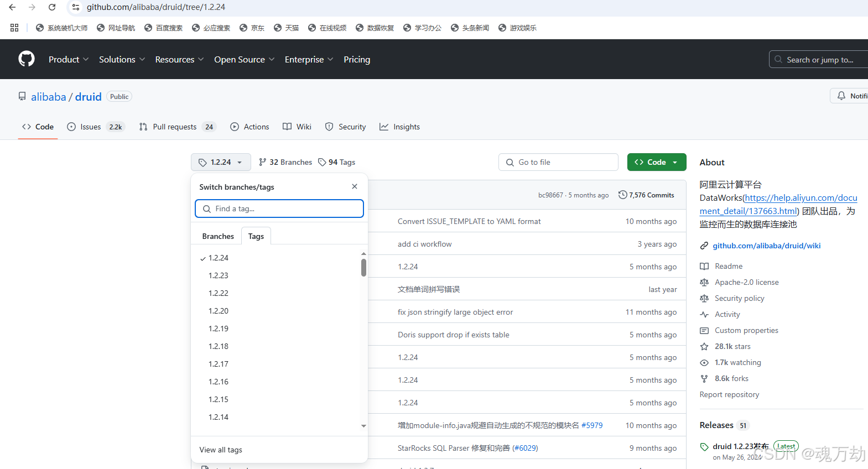Open the Actions tab
The height and width of the screenshot is (469, 868).
click(x=250, y=127)
